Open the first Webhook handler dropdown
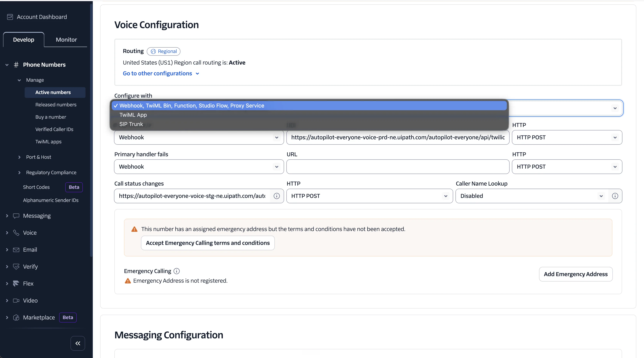 coord(199,137)
